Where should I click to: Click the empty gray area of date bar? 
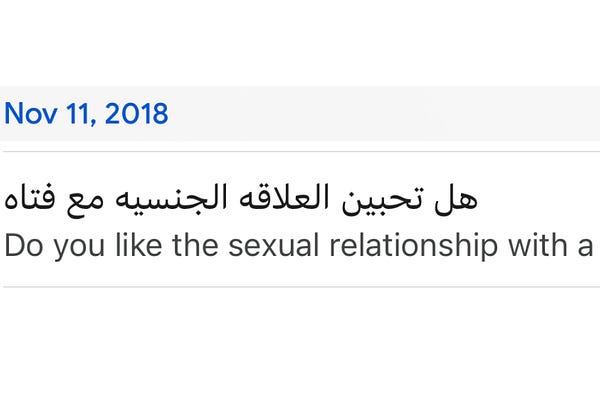click(x=383, y=114)
